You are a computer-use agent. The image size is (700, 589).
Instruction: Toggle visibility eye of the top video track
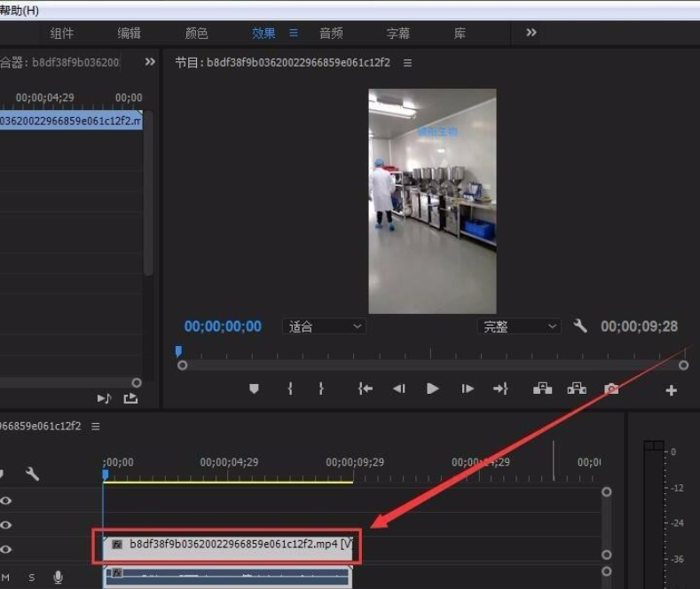coord(6,501)
